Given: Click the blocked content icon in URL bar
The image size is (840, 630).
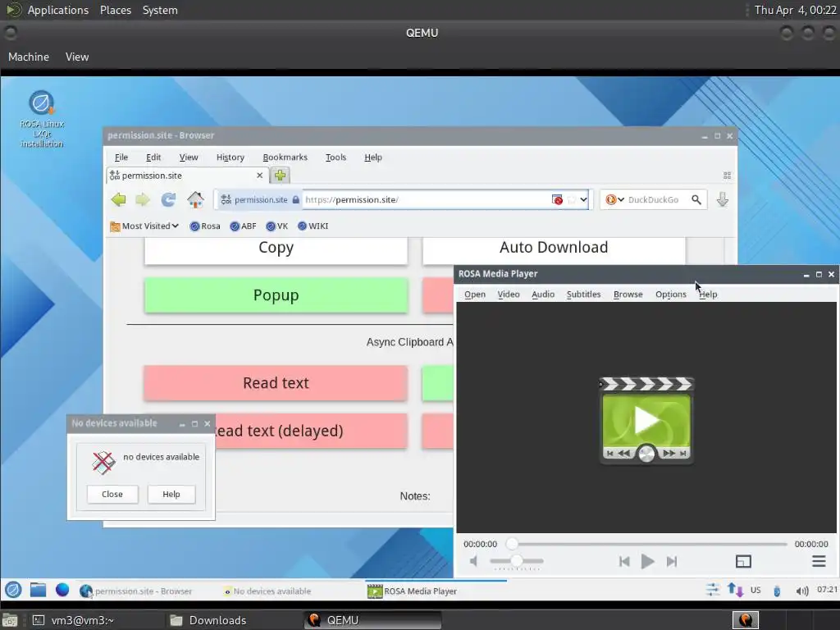Looking at the screenshot, I should [x=557, y=200].
